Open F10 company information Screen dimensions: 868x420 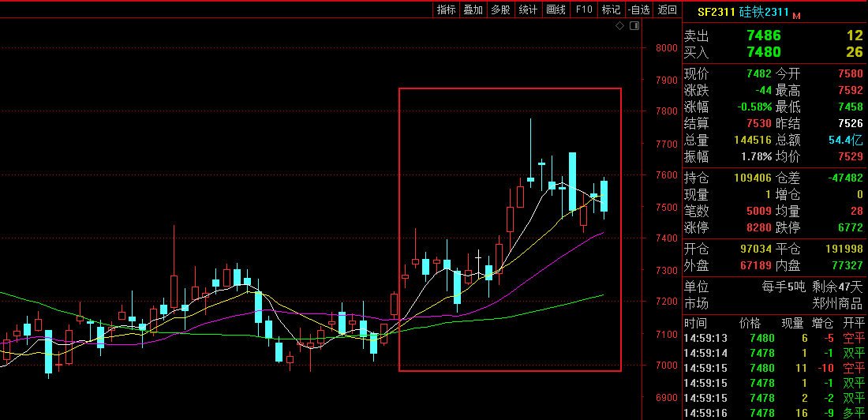pyautogui.click(x=584, y=9)
